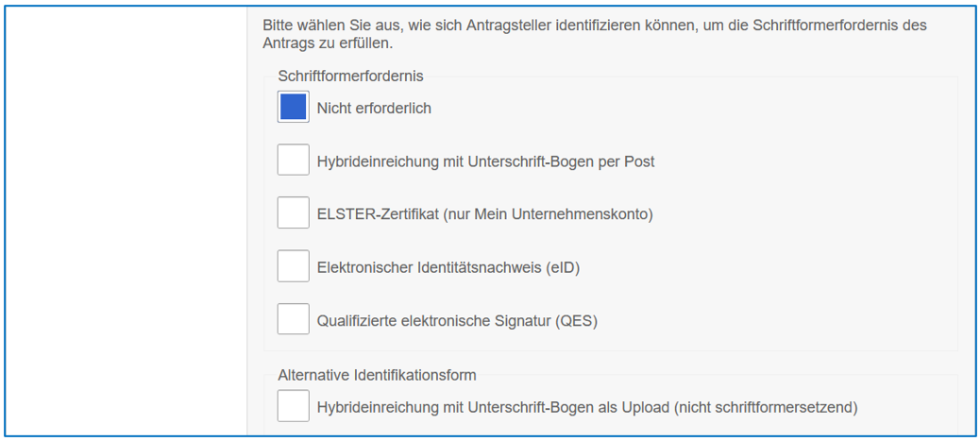Image resolution: width=980 pixels, height=441 pixels.
Task: Click the 'Nicht erforderlich' label text
Action: pos(374,109)
